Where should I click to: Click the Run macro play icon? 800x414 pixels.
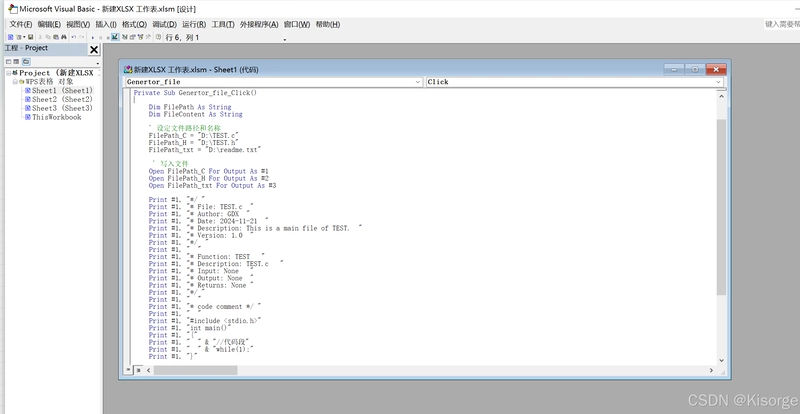click(x=93, y=37)
